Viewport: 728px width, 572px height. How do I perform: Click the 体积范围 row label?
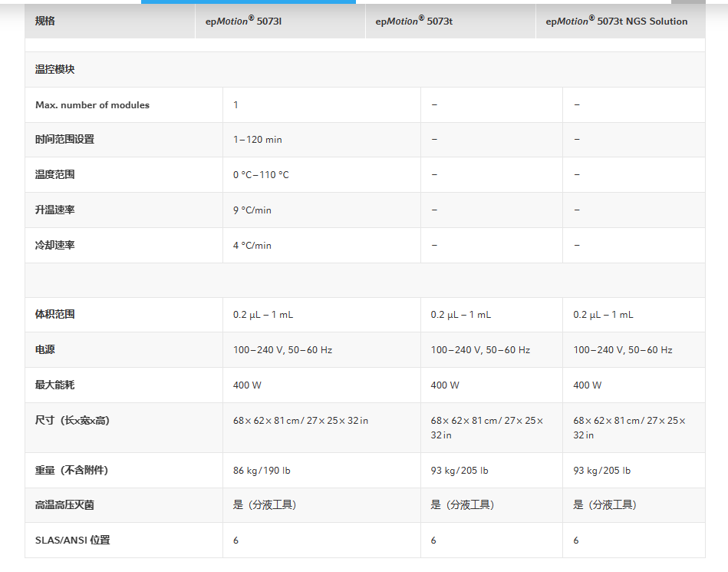(54, 314)
